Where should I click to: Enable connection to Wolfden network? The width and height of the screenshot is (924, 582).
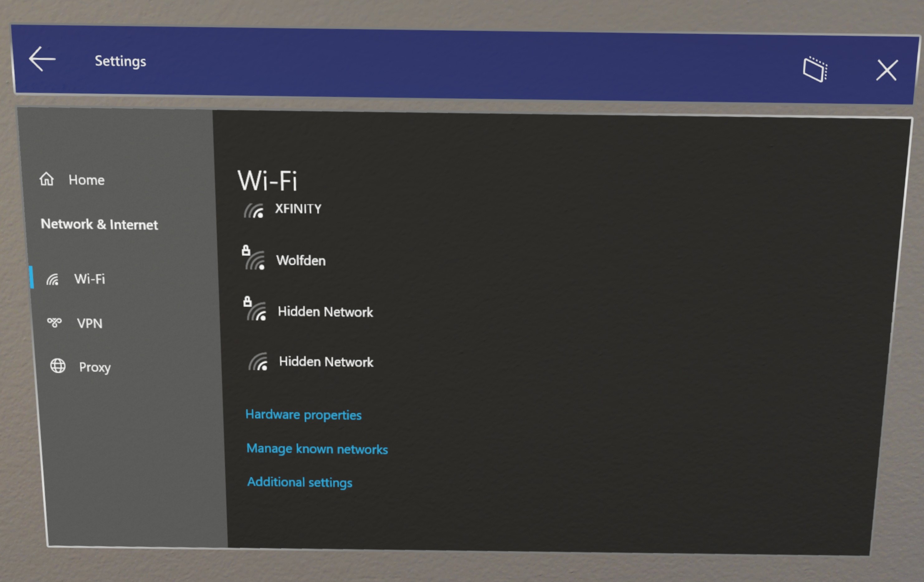click(300, 260)
